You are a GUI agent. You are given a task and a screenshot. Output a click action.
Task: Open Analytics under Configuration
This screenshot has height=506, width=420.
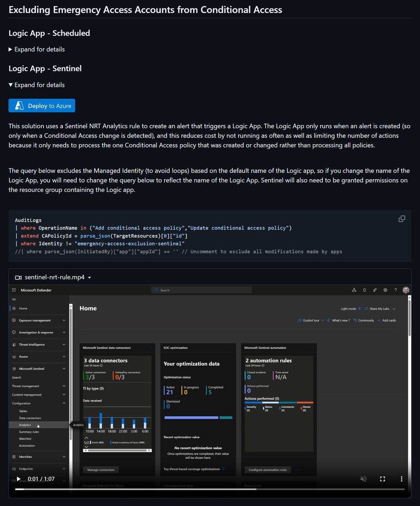click(25, 425)
